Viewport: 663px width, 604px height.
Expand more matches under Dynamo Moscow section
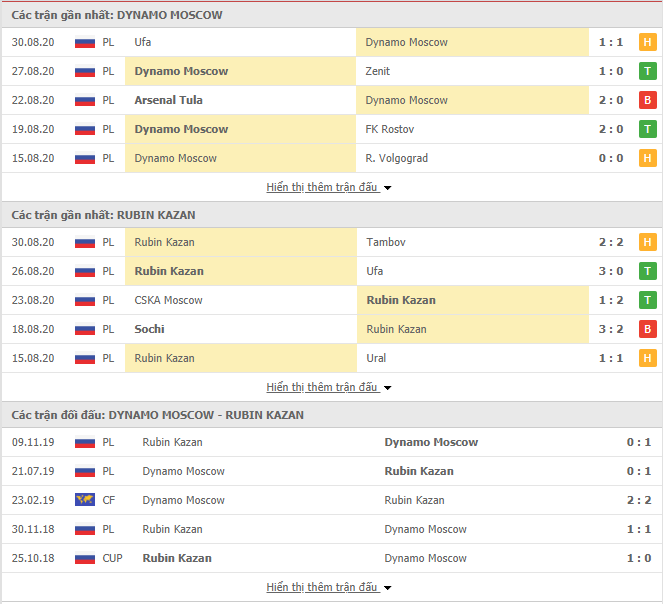329,187
